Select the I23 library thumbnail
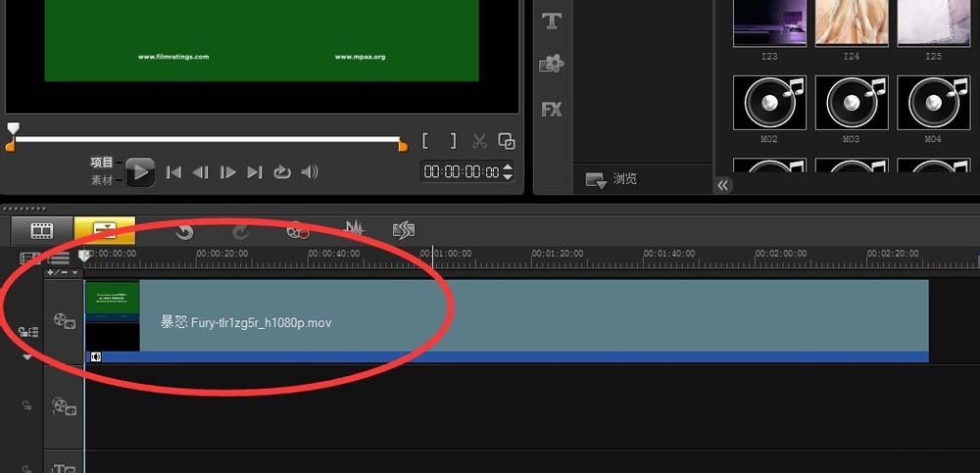 pos(769,24)
